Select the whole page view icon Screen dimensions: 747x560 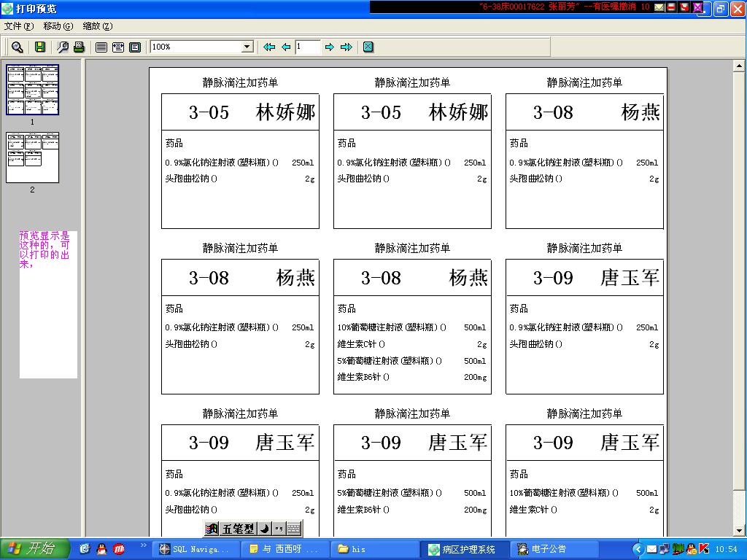pos(135,47)
